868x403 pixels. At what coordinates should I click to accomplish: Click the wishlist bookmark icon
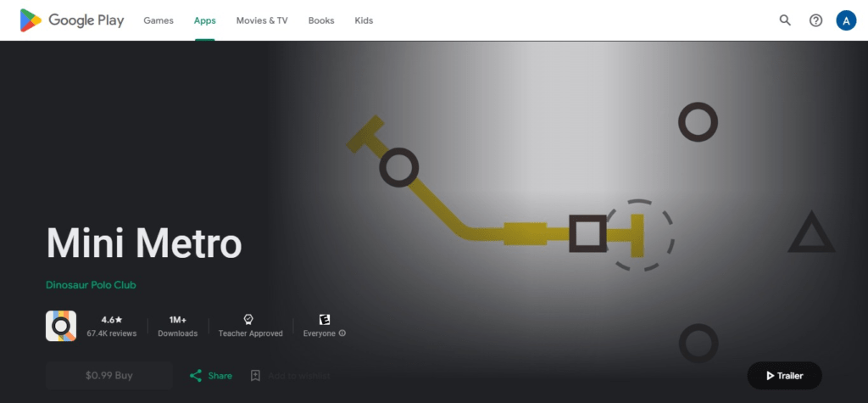click(255, 375)
